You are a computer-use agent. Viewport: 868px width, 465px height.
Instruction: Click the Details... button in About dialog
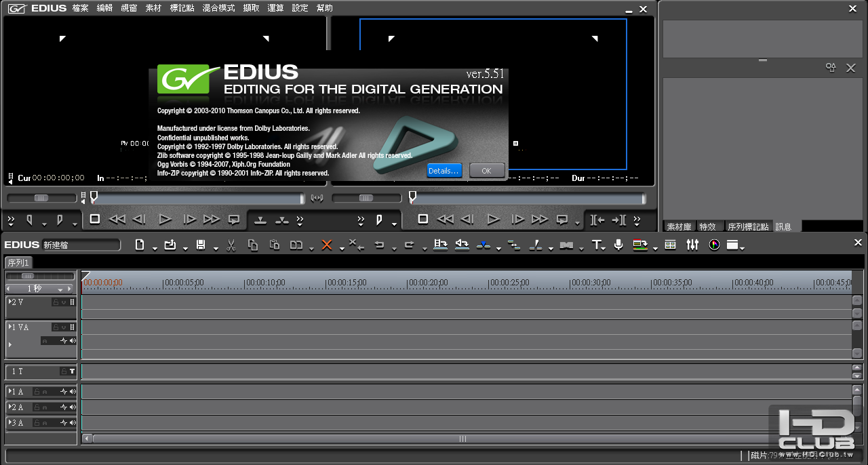click(444, 171)
